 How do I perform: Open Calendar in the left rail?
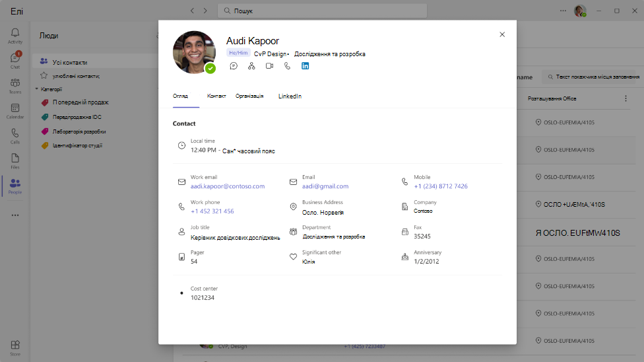tap(15, 111)
